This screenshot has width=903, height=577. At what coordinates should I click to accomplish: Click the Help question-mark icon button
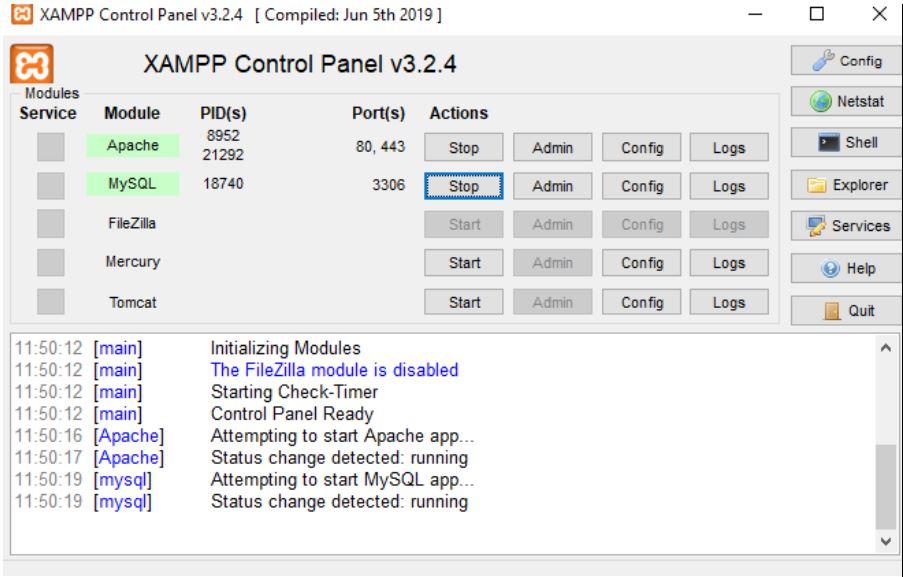click(847, 268)
